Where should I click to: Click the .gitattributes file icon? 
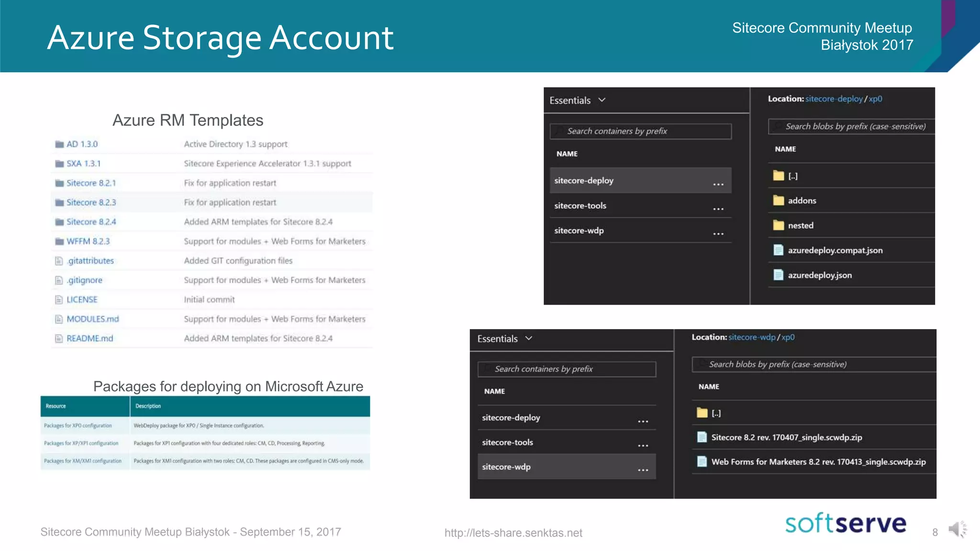coord(59,261)
